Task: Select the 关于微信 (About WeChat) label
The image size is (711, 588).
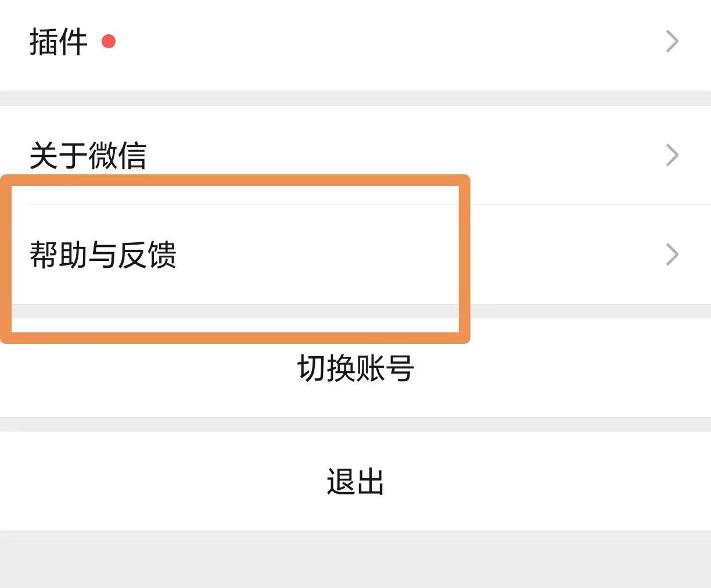Action: (x=88, y=156)
